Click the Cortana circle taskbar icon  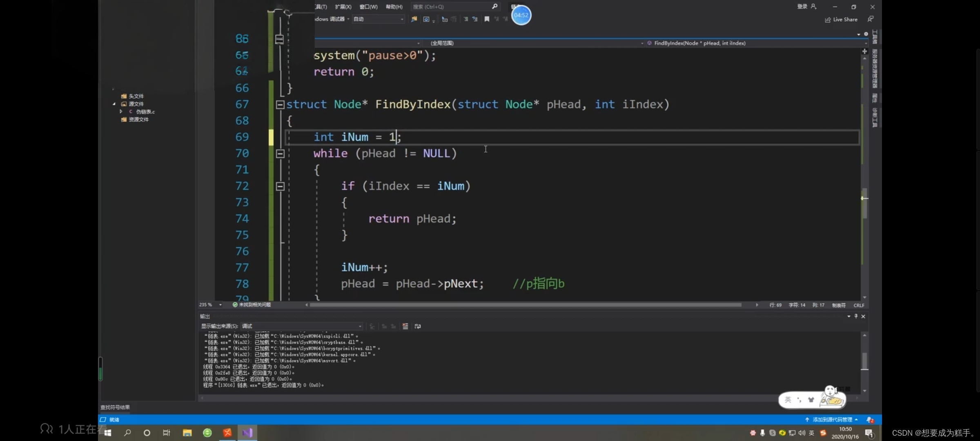coord(147,433)
